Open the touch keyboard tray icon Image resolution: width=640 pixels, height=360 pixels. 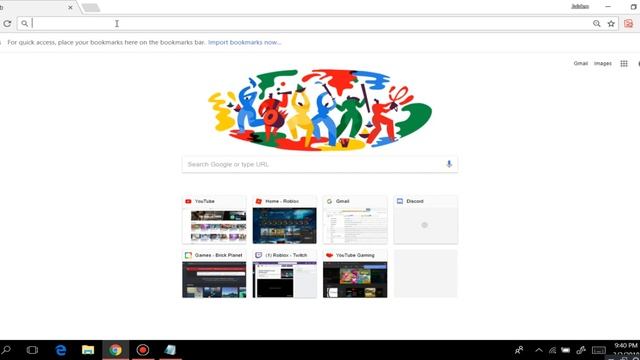click(599, 350)
